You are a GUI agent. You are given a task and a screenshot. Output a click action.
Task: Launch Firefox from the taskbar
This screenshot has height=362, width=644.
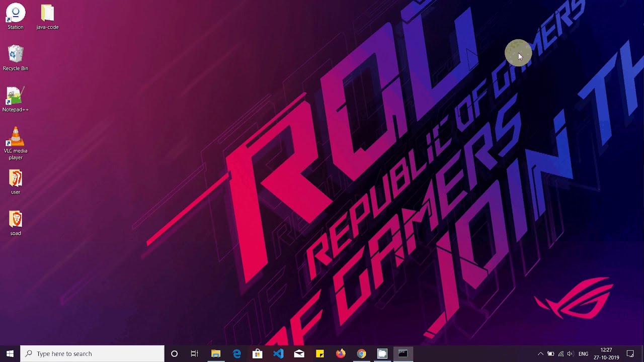pyautogui.click(x=341, y=353)
